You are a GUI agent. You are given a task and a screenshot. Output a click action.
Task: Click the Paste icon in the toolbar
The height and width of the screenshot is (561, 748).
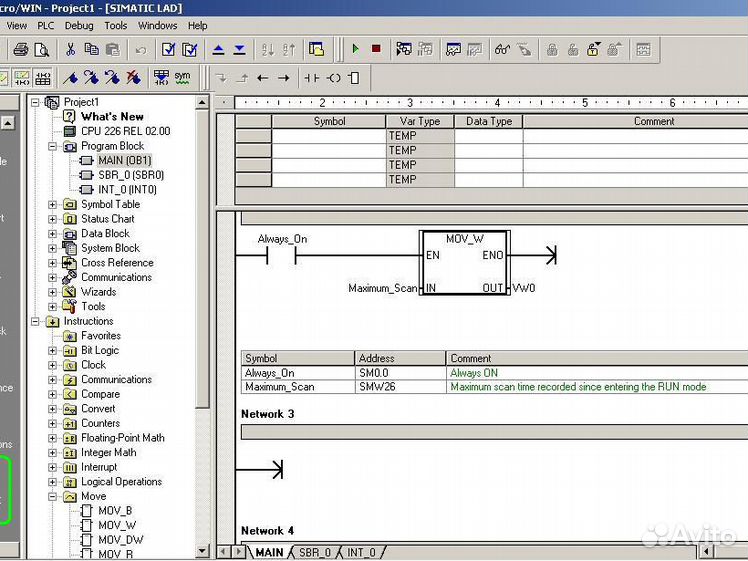click(x=113, y=49)
